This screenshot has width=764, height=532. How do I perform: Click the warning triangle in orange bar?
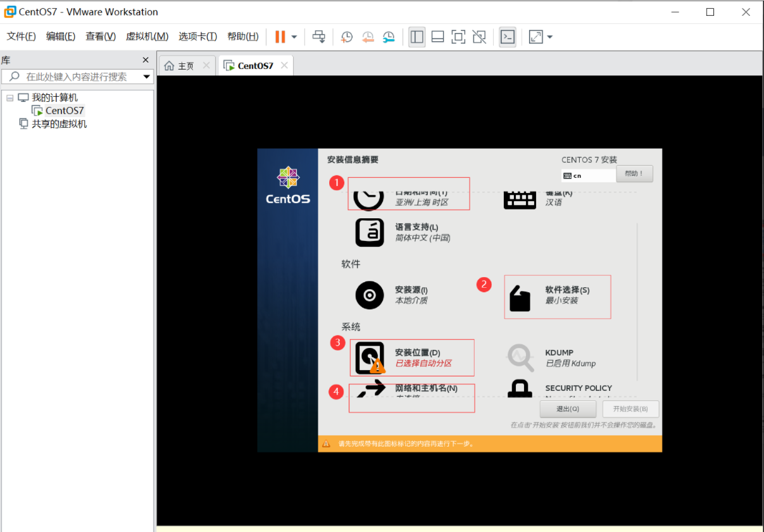[x=326, y=443]
